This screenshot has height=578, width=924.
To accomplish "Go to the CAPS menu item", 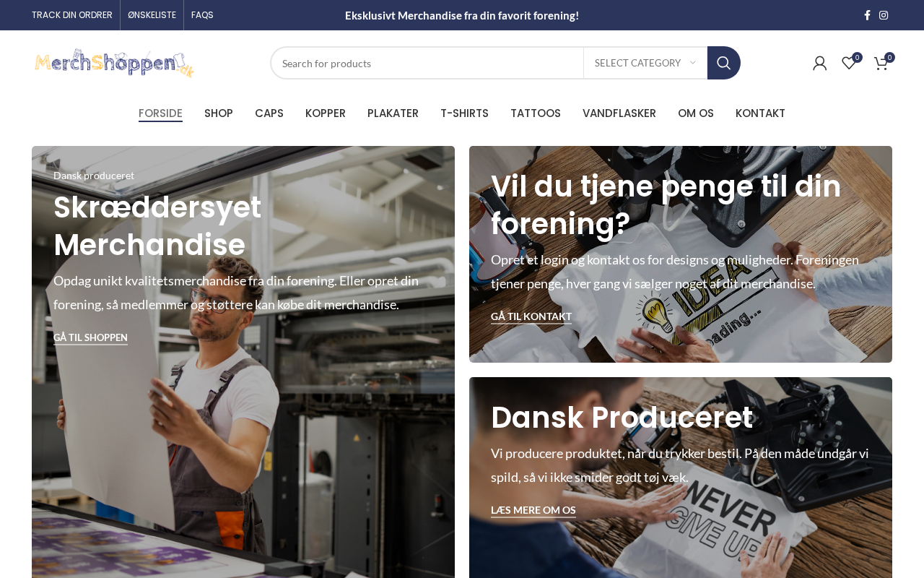I will coord(269,113).
